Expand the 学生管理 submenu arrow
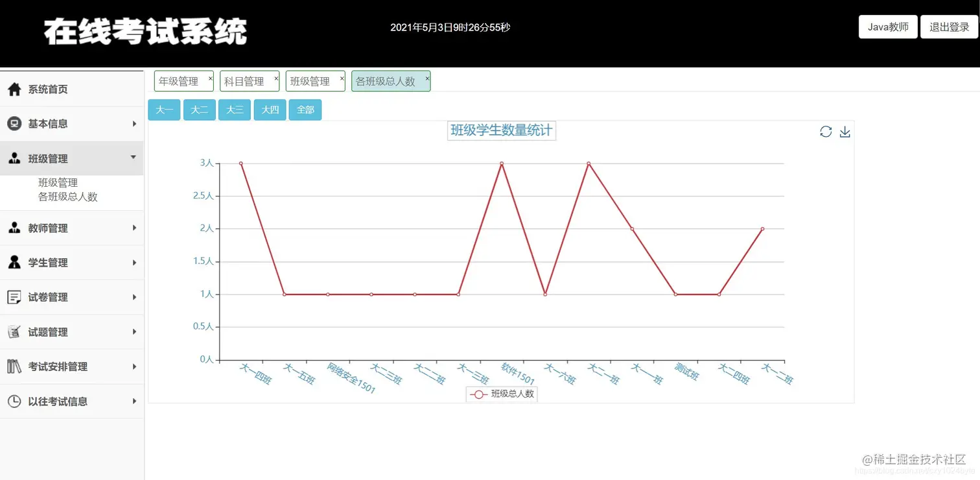Viewport: 980px width, 480px height. tap(134, 263)
